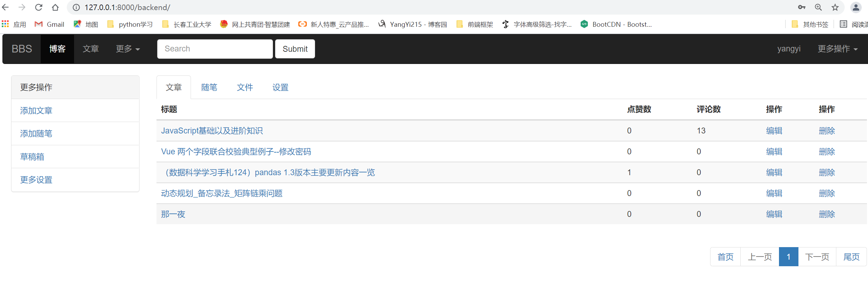868x285 pixels.
Task: Expand the 更多 navbar dropdown
Action: point(128,49)
